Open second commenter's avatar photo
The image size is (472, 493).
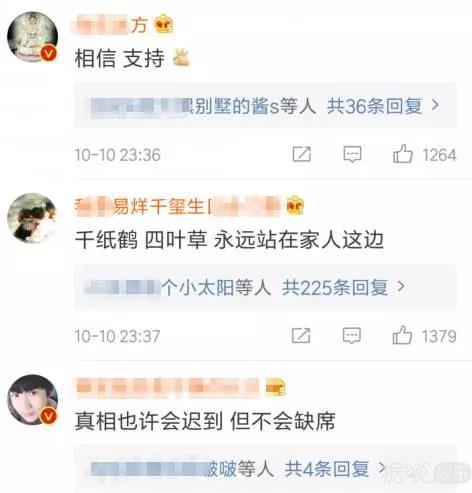(33, 218)
